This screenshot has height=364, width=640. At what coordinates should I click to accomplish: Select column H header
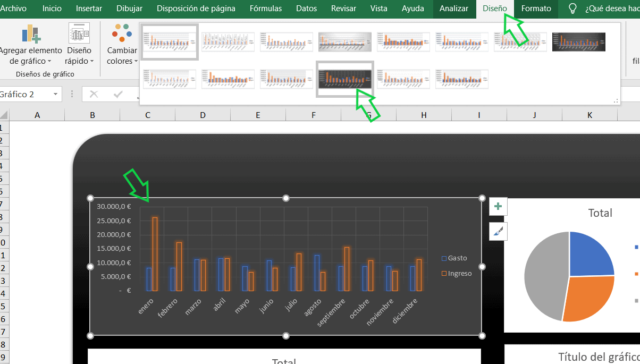pyautogui.click(x=424, y=115)
